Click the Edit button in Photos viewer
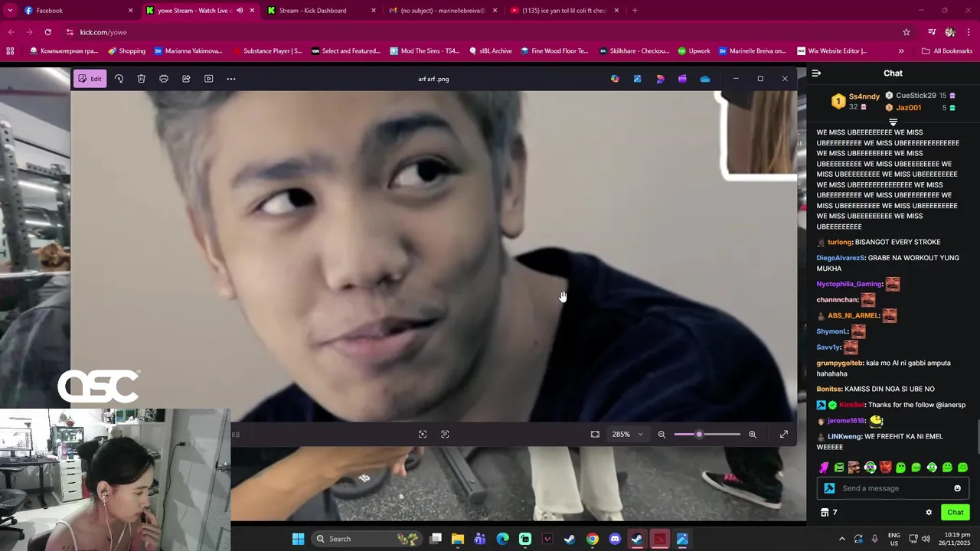Screen dimensions: 980x551 point(90,79)
